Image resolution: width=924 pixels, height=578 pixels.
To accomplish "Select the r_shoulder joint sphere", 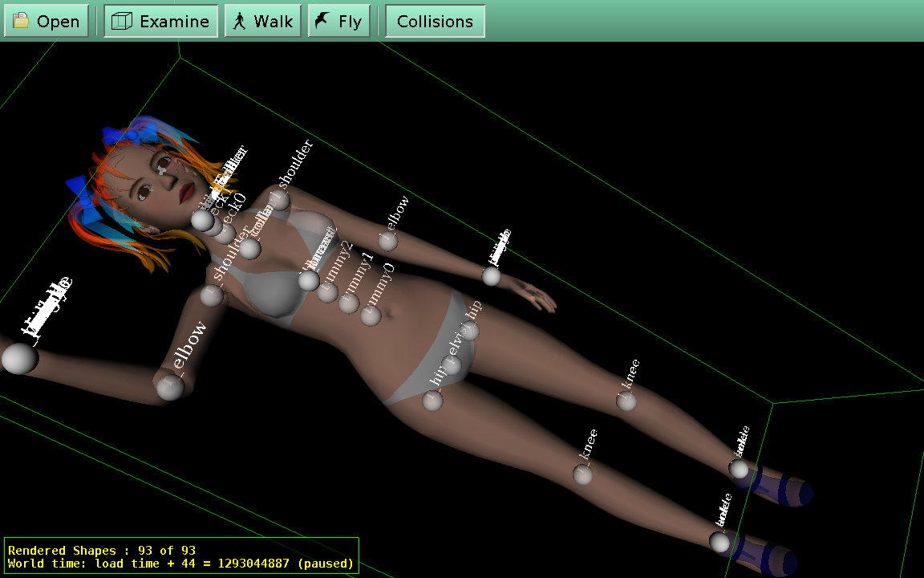I will (212, 295).
